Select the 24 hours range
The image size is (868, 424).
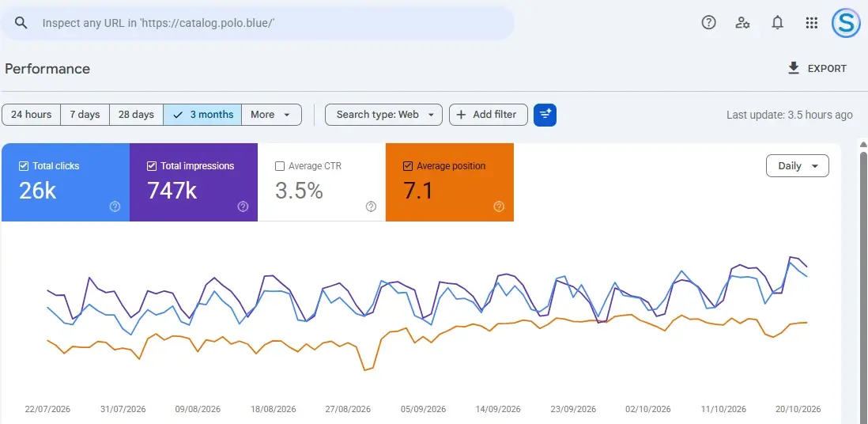coord(31,115)
